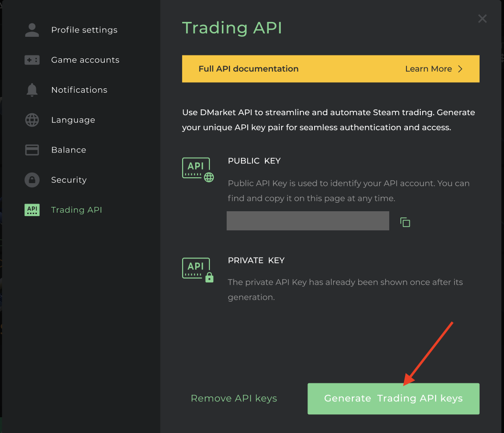Click the Profile settings person icon
Screen dimensions: 504x433
pos(32,30)
